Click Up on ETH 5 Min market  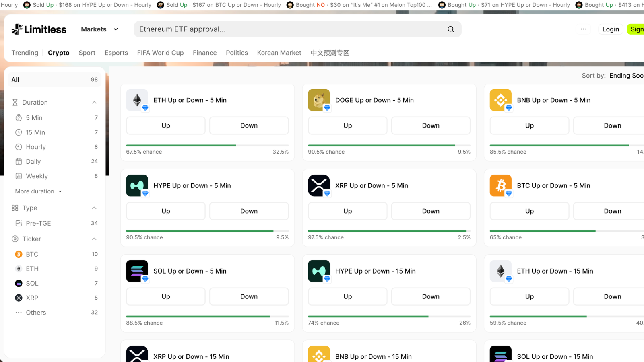pyautogui.click(x=166, y=125)
